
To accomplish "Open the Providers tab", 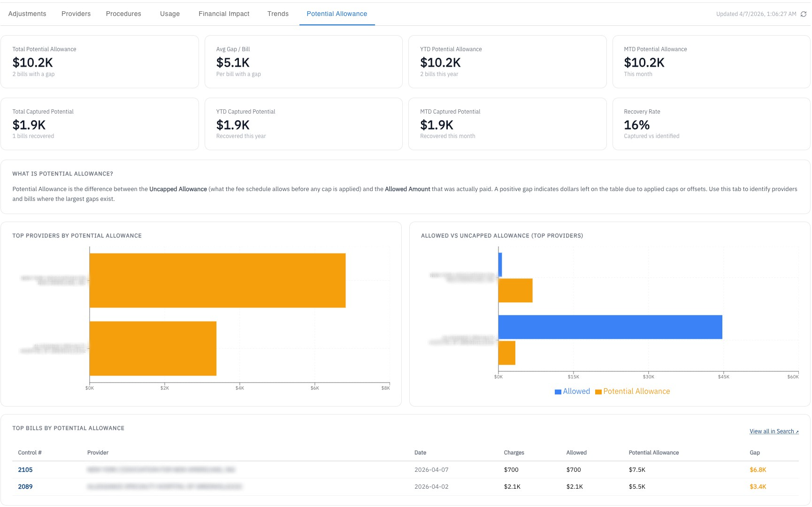I will (76, 14).
